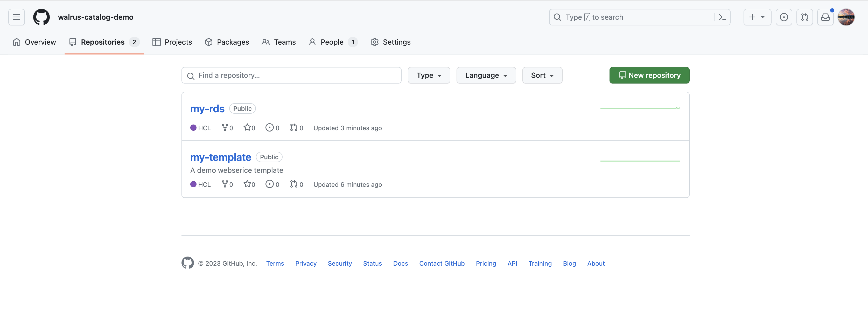Click the New repository button
868x317 pixels.
[649, 75]
